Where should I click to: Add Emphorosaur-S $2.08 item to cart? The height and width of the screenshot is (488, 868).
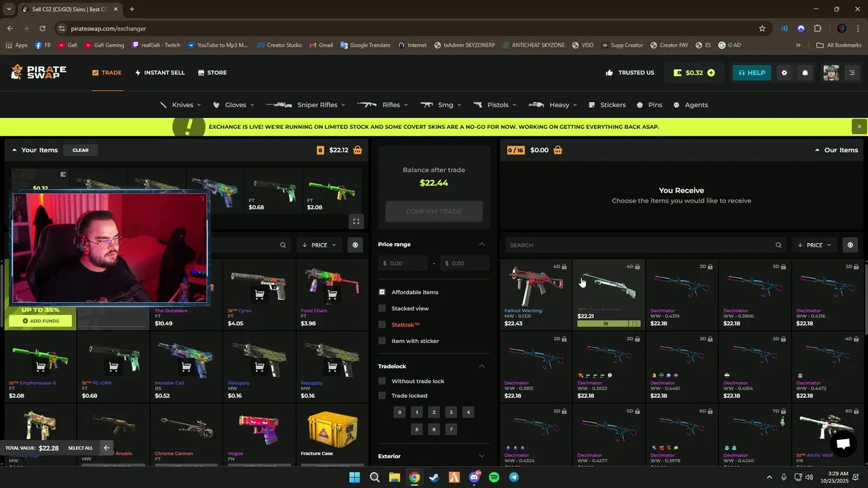(x=41, y=367)
